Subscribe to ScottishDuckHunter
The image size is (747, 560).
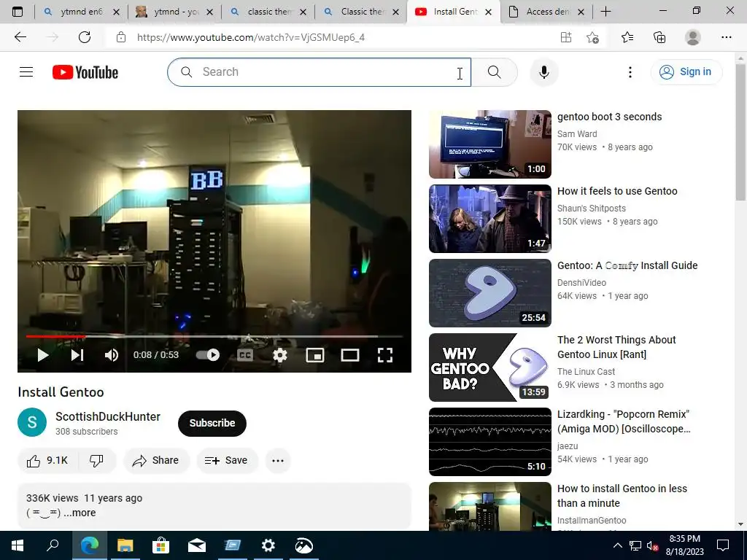tap(212, 423)
